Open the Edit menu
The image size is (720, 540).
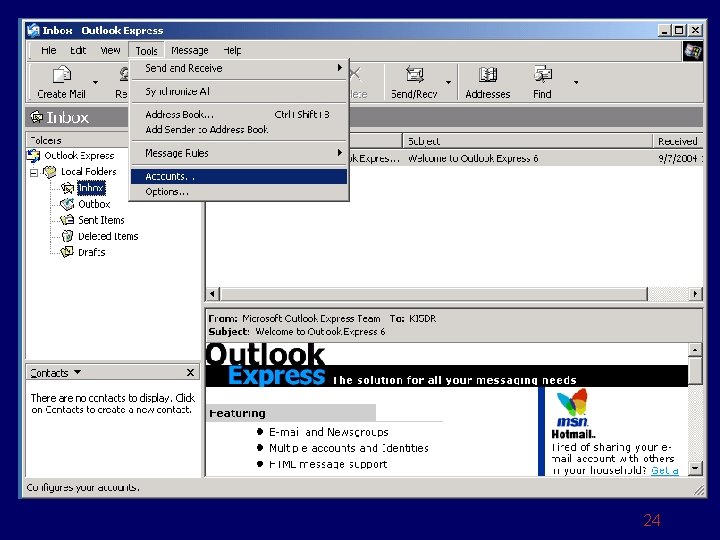coord(78,51)
